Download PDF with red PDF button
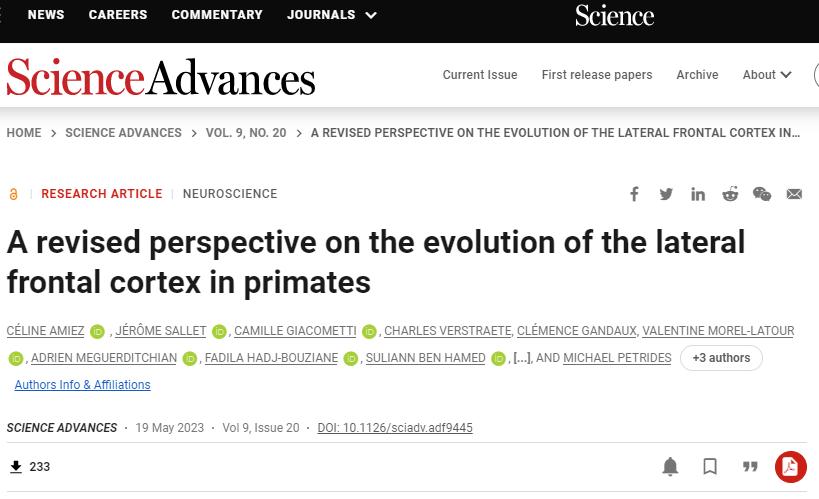The height and width of the screenshot is (499, 819). [790, 467]
